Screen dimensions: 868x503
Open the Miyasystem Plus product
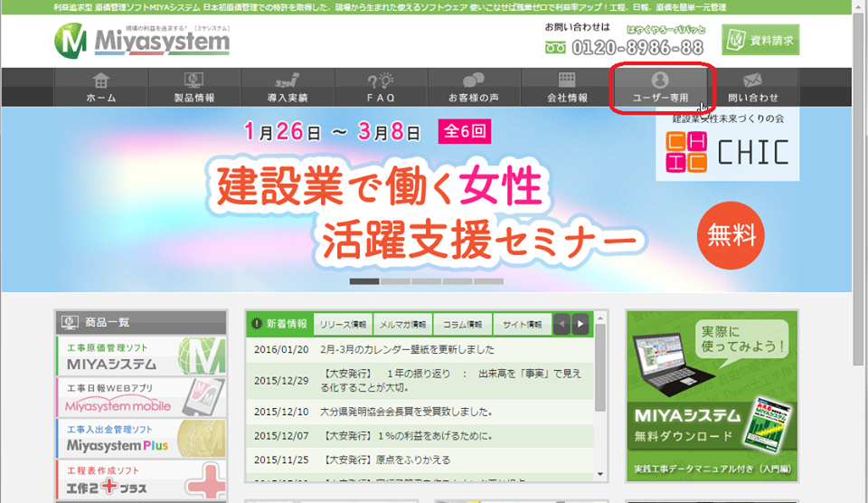pos(142,438)
